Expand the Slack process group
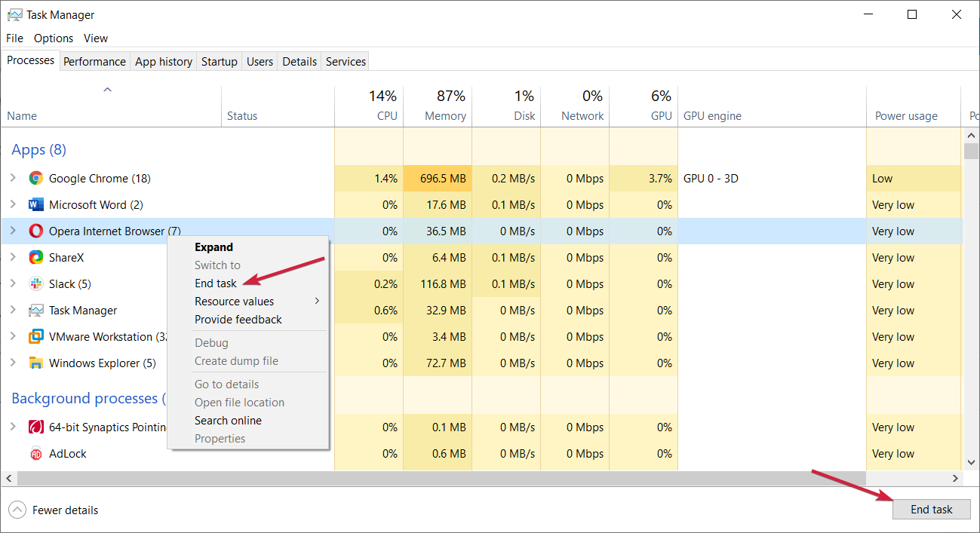 point(13,284)
